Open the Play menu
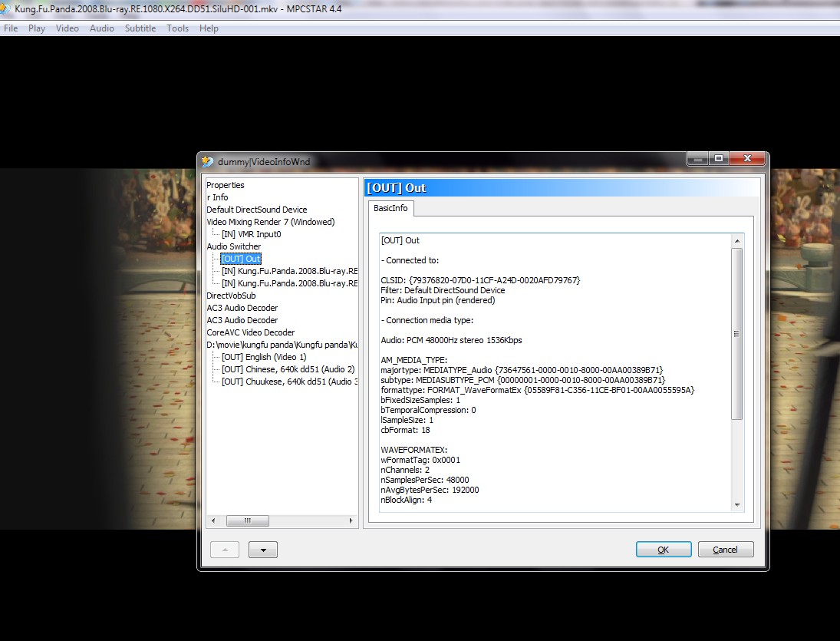Image resolution: width=840 pixels, height=641 pixels. [36, 28]
